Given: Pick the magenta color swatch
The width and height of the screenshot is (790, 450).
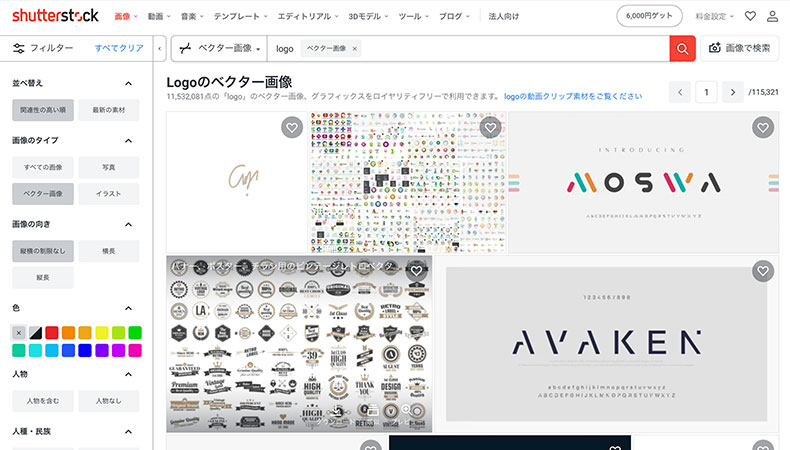Looking at the screenshot, I should [135, 350].
